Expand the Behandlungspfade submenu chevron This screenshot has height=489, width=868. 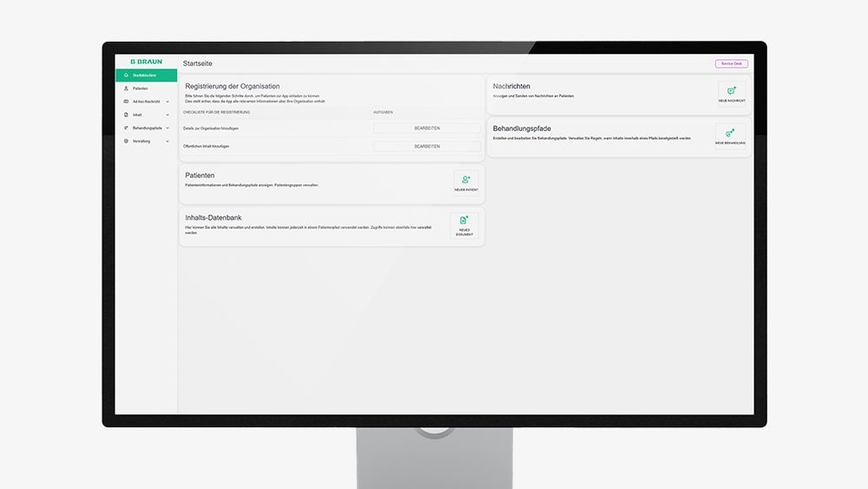click(x=168, y=128)
